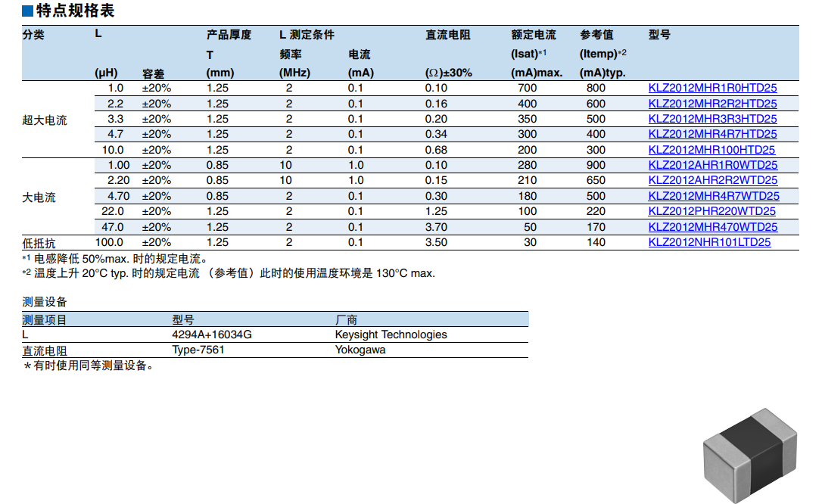
Task: Click the note 有时使用同等测量设备
Action: pyautogui.click(x=89, y=366)
